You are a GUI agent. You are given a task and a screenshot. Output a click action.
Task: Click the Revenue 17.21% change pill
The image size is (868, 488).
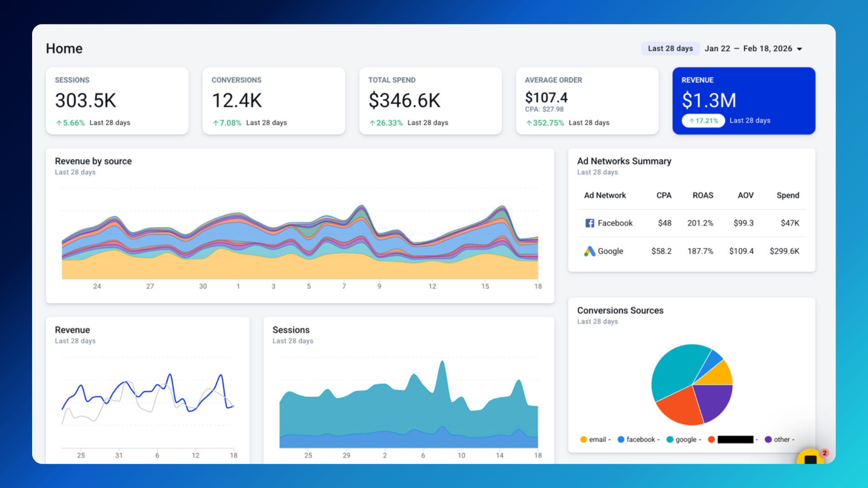703,121
